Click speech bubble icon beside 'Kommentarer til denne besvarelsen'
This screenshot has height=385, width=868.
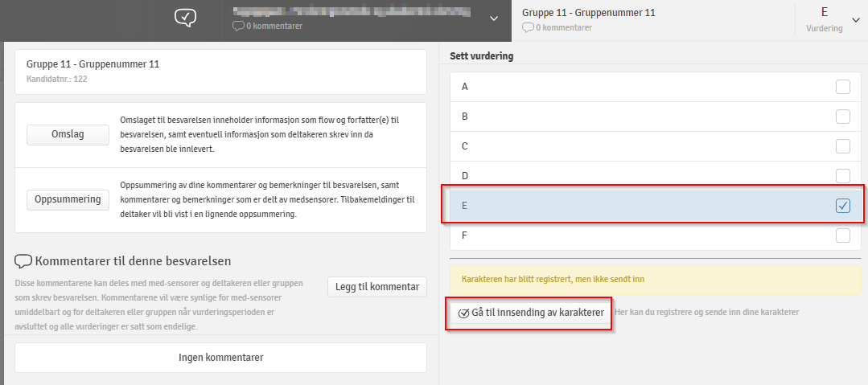point(23,260)
